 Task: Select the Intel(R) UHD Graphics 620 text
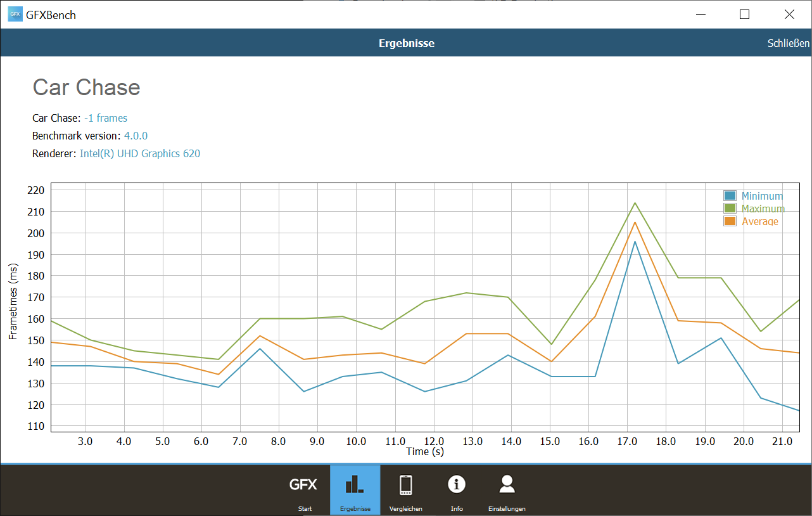click(x=140, y=153)
